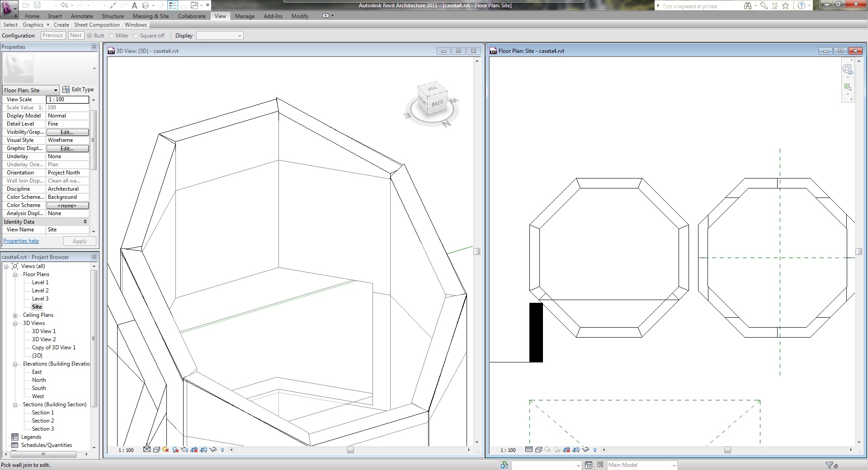Click Reveal Hidden Elements lightbulb in 3D view bar
868x470 pixels.
222,450
